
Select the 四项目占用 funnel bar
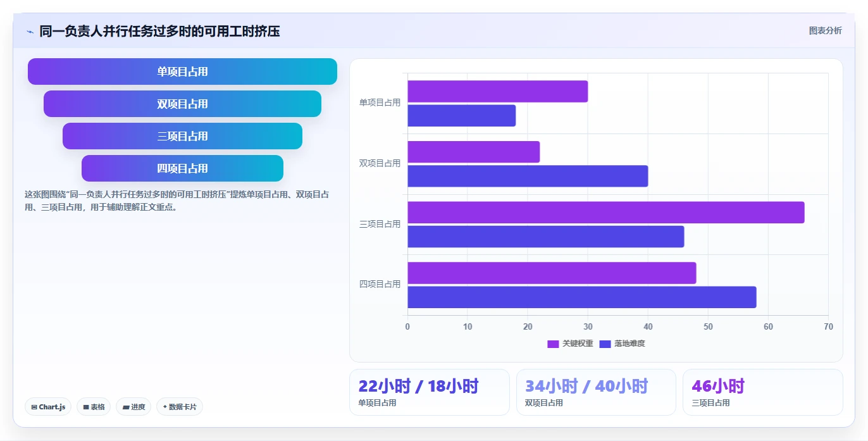pos(182,168)
